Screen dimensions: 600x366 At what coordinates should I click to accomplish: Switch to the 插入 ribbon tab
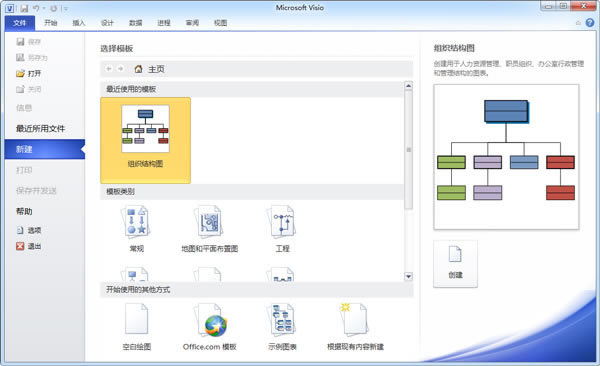coord(79,23)
